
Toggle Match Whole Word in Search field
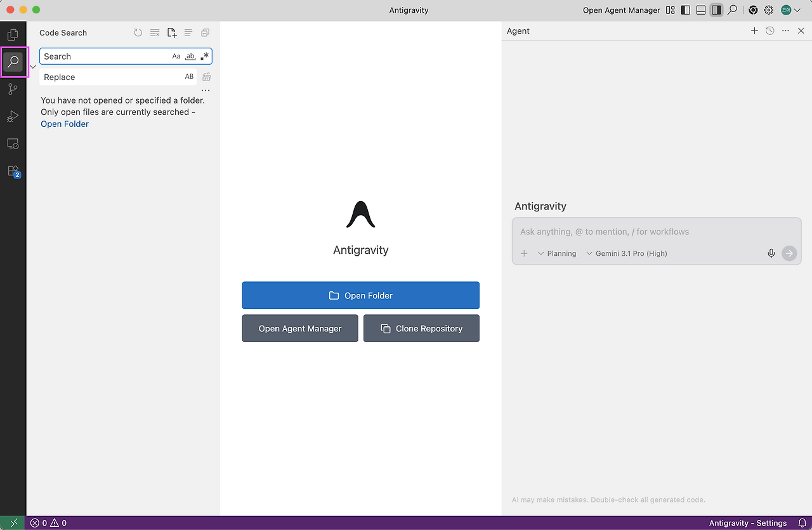pos(190,56)
